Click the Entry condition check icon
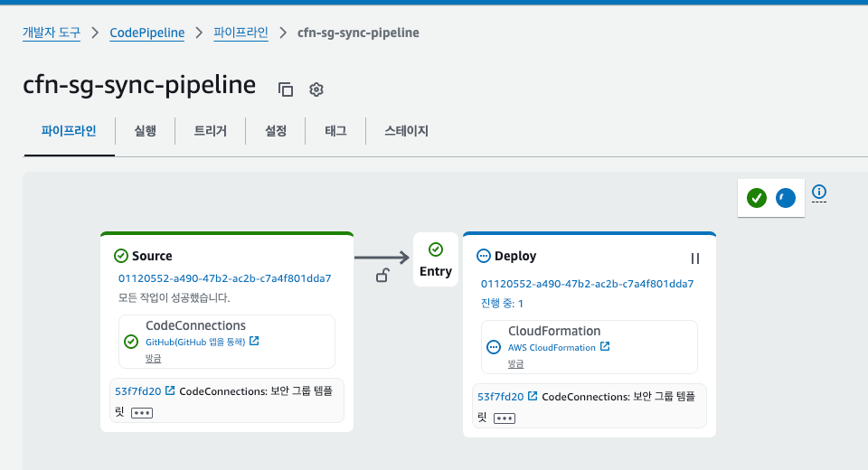The height and width of the screenshot is (470, 868). pyautogui.click(x=436, y=249)
